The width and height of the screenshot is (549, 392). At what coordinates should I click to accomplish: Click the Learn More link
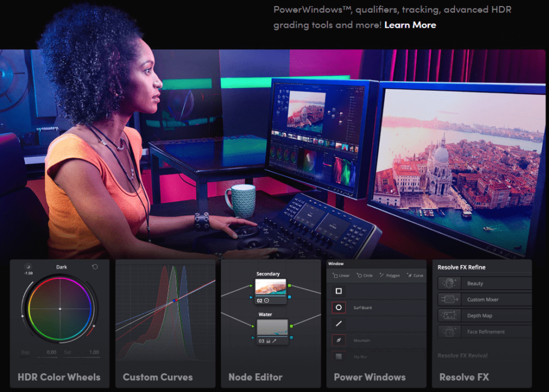410,25
